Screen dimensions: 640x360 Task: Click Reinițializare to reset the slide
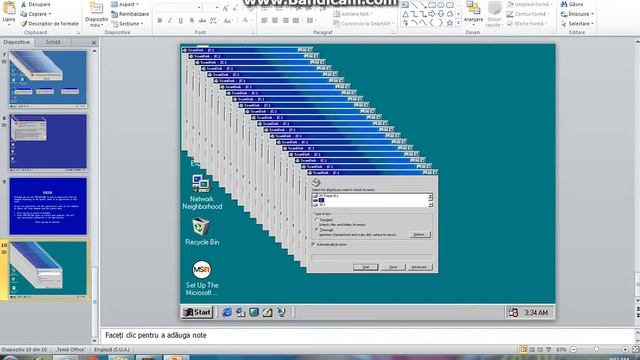click(x=130, y=14)
